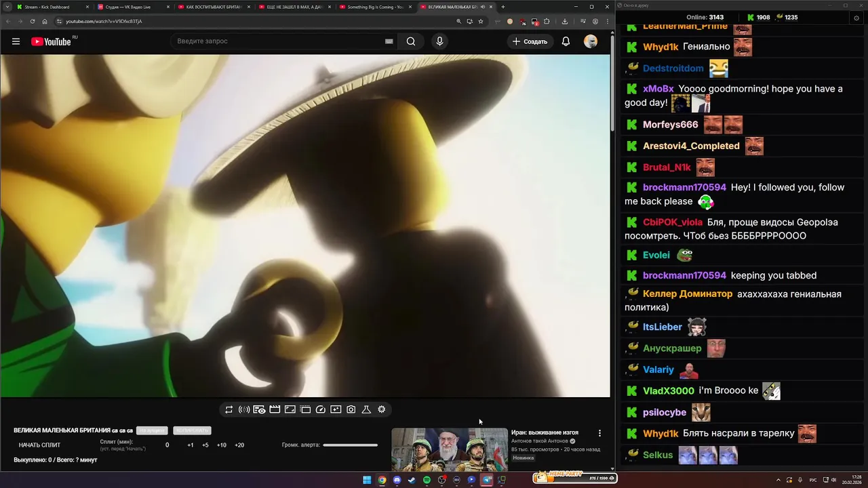Open the Иран: выживание изгоя video thumbnail
This screenshot has height=488, width=868.
[449, 449]
